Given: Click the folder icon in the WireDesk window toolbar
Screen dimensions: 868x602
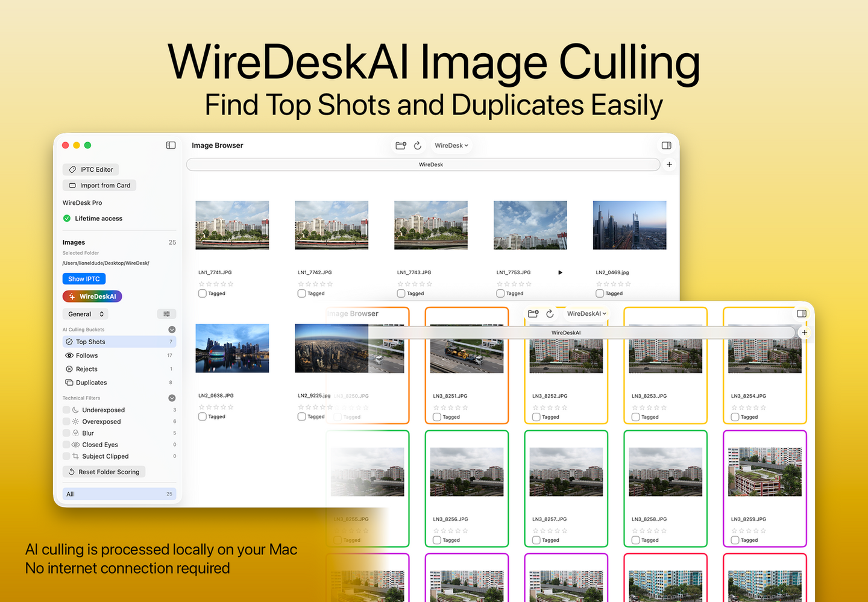Looking at the screenshot, I should point(401,145).
